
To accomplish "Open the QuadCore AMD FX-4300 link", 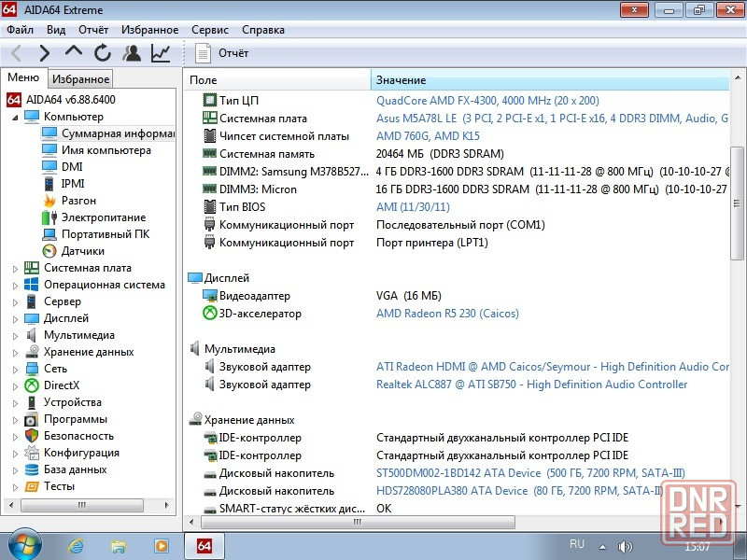I will [487, 101].
